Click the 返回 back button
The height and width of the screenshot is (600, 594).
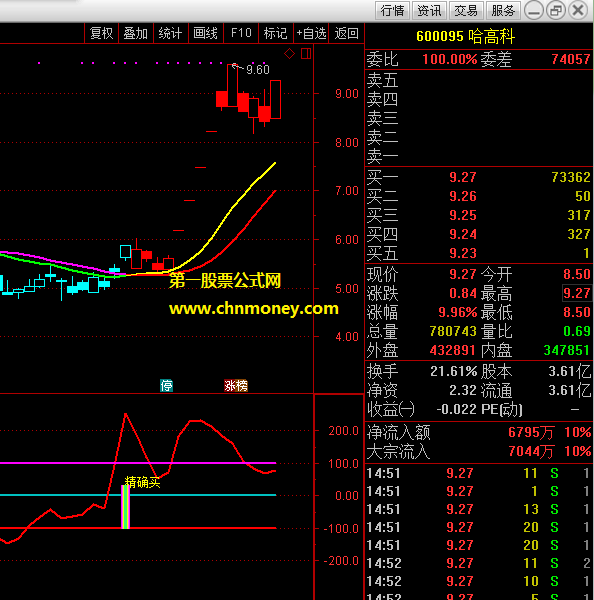tap(346, 33)
